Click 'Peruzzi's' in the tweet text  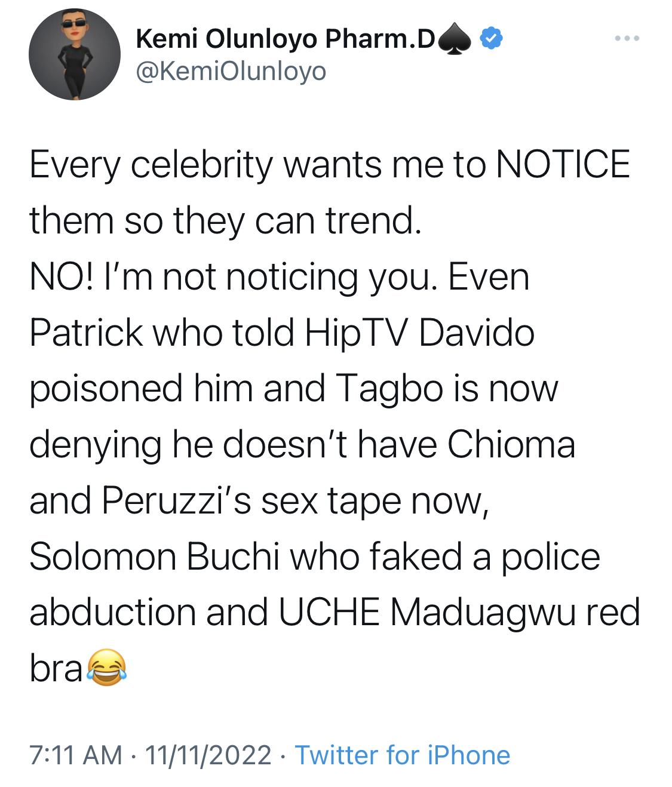[177, 500]
